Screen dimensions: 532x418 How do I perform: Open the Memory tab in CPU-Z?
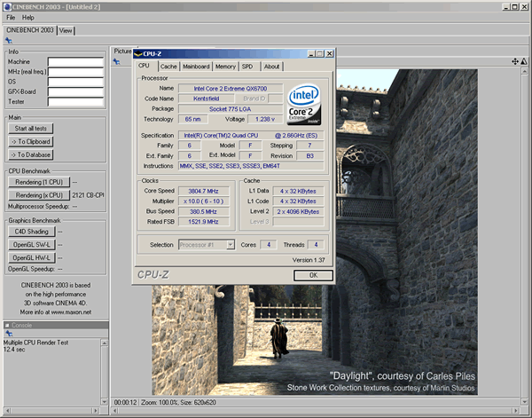tap(225, 67)
